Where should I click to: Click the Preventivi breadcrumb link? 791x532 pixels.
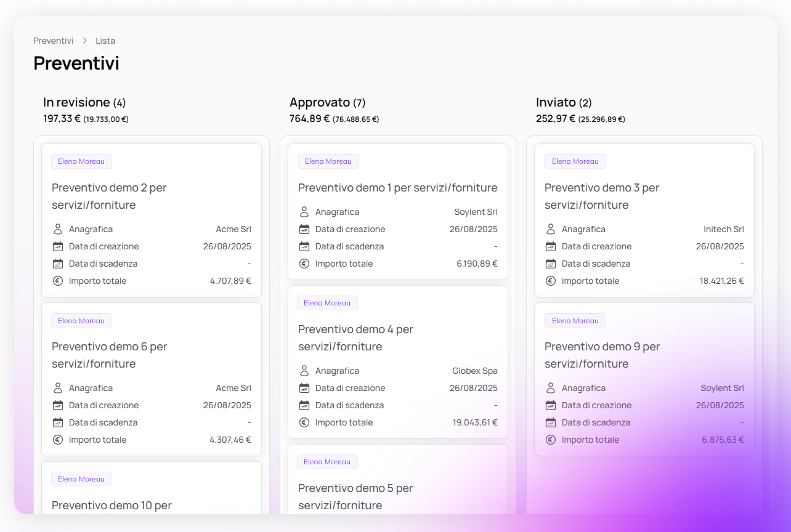53,41
